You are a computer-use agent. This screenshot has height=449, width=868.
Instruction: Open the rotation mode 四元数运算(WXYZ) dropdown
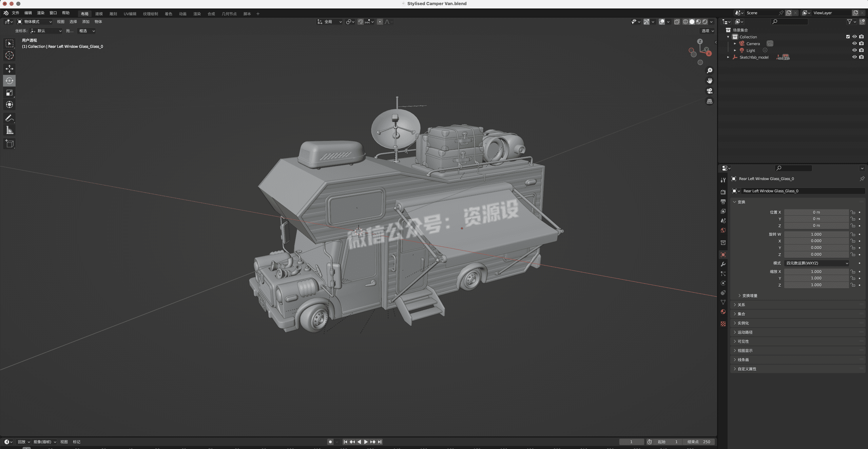816,263
